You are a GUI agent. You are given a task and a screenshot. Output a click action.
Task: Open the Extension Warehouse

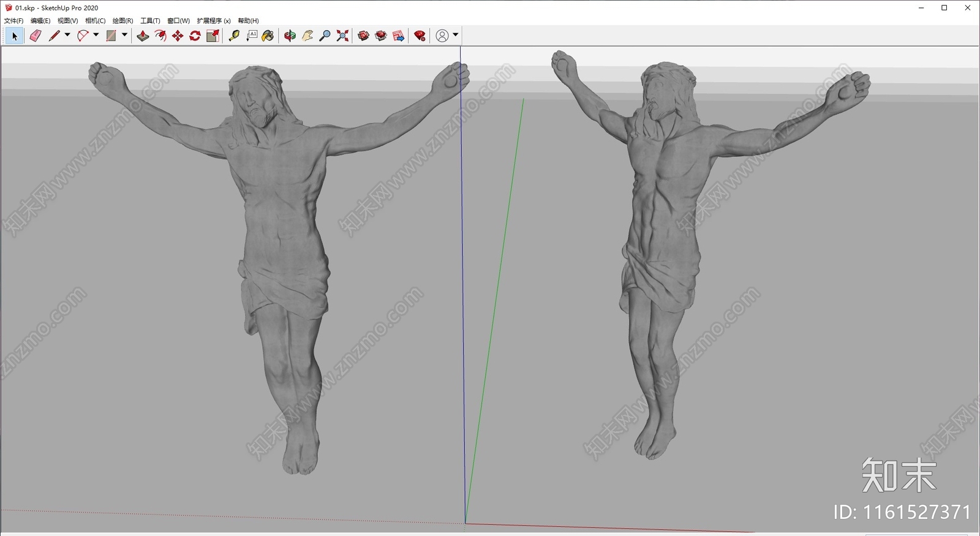click(381, 36)
